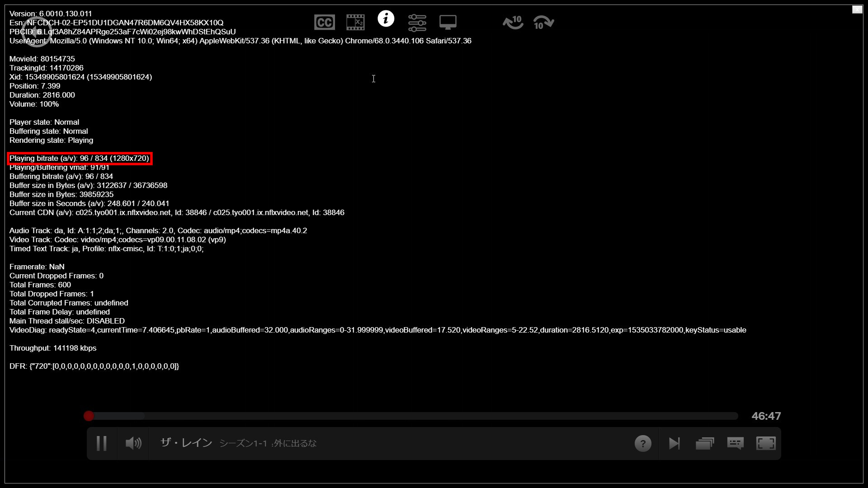This screenshot has width=868, height=488.
Task: Open the help question mark icon
Action: (643, 443)
